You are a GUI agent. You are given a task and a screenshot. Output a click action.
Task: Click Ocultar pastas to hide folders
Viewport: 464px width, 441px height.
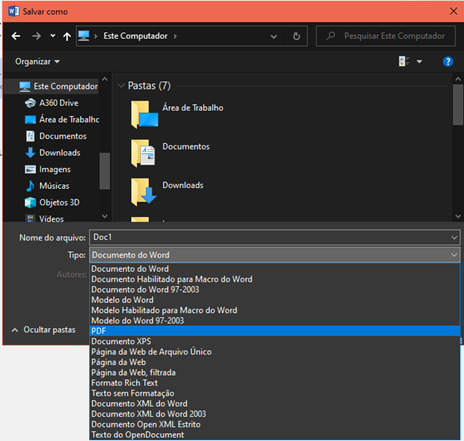44,330
